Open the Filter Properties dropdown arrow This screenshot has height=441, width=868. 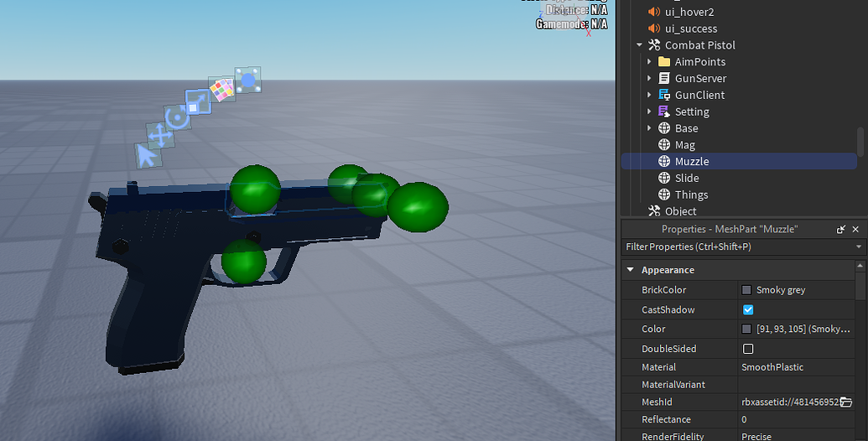(x=859, y=246)
